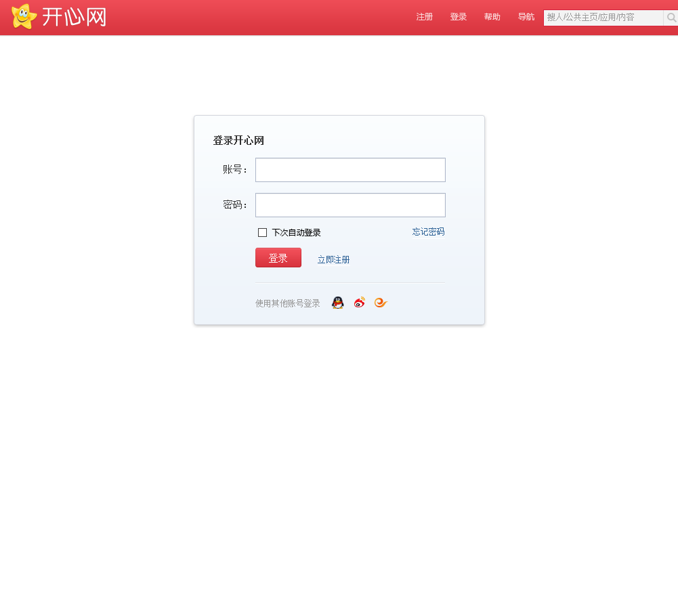Click the search magnifier icon
678x616 pixels.
(671, 18)
